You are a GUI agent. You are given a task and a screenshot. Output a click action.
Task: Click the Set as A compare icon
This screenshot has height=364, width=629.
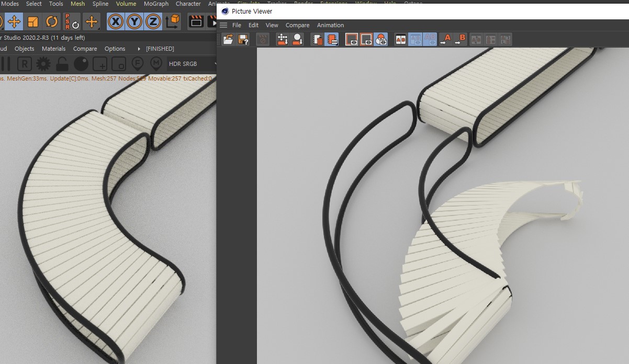[445, 39]
